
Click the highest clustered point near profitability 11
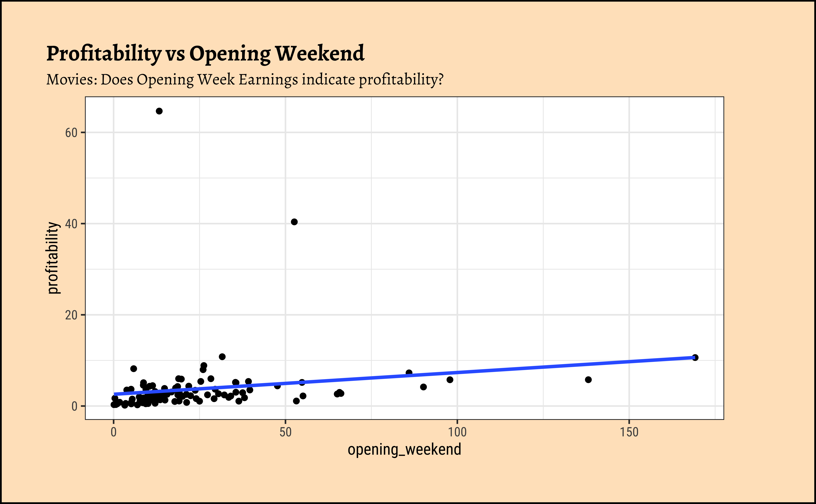222,357
